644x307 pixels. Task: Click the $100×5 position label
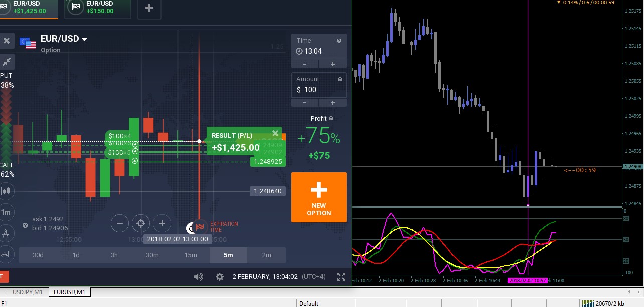119,152
